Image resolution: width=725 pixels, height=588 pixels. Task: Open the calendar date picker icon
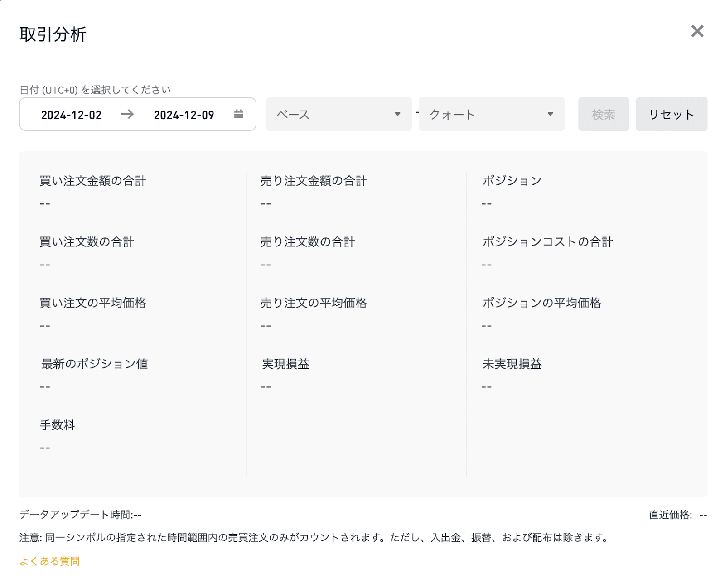tap(239, 114)
